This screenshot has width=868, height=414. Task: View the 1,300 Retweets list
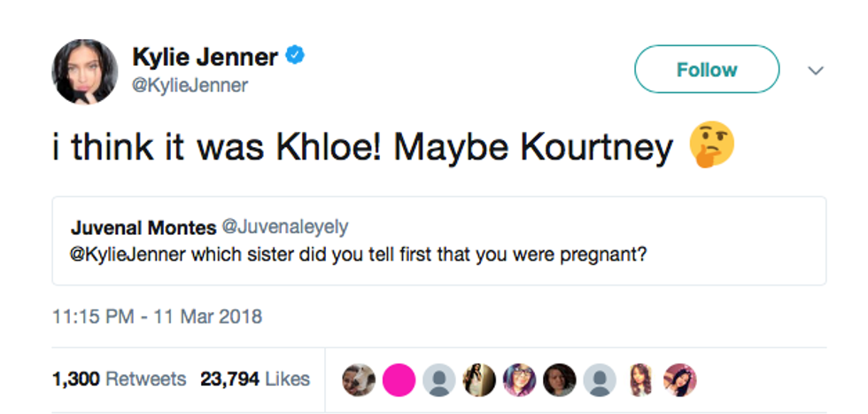click(120, 379)
